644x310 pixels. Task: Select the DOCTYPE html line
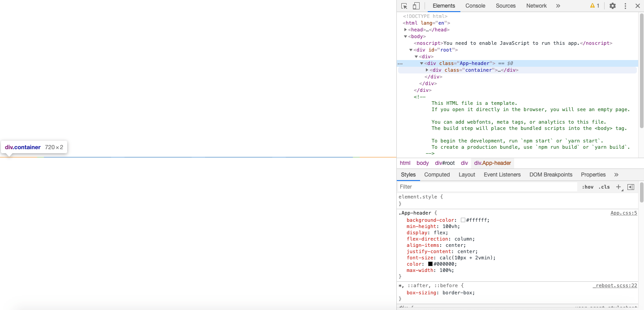(x=425, y=16)
